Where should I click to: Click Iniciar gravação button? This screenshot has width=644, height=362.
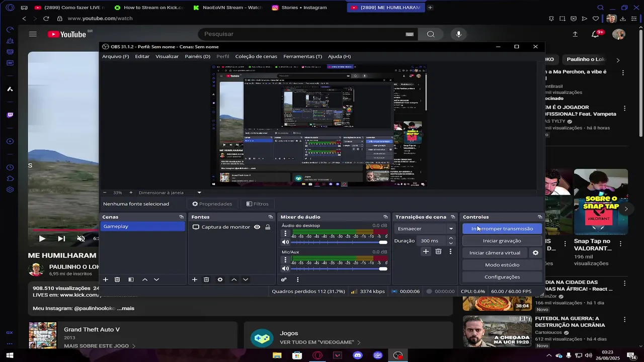502,241
